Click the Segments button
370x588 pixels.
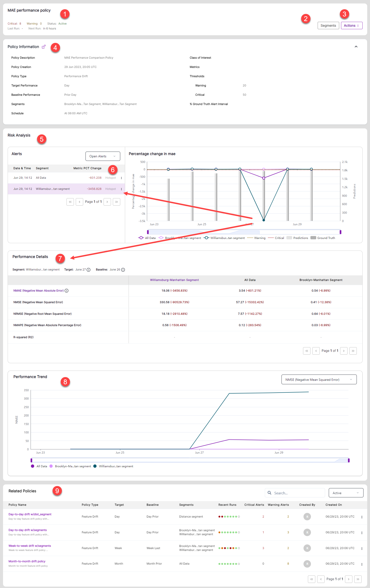coord(328,25)
